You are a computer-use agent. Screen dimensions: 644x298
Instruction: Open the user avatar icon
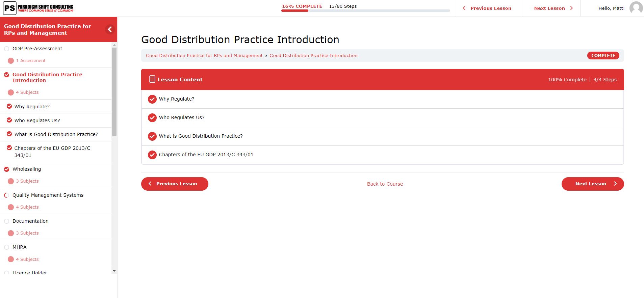click(636, 8)
